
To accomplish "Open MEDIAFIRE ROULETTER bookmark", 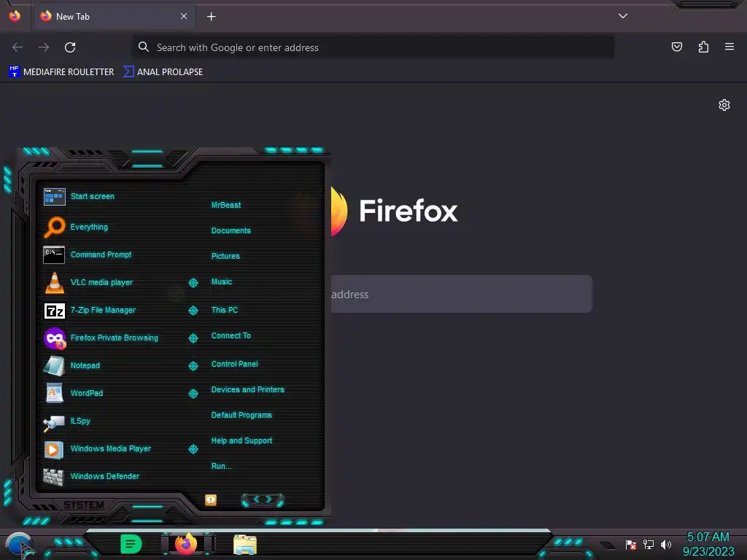I will click(x=61, y=72).
